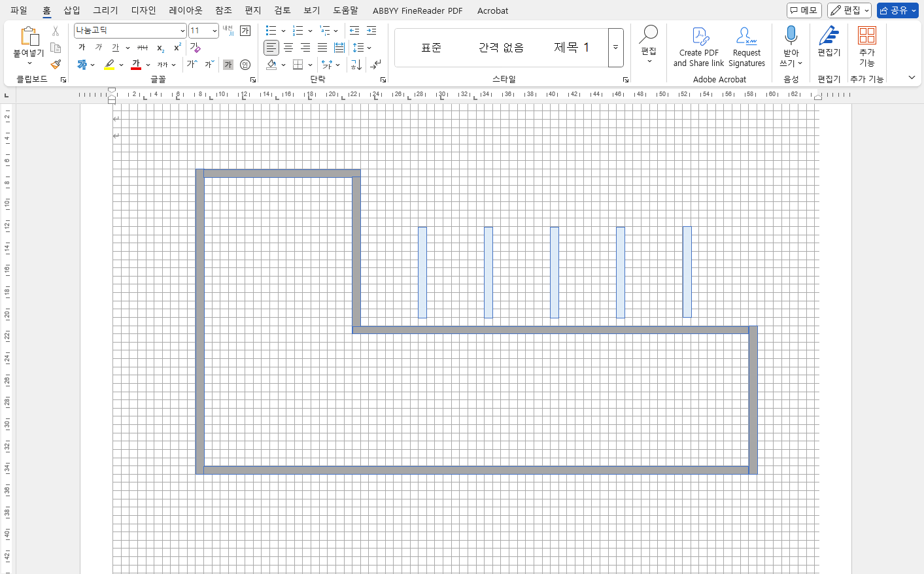The image size is (924, 574).
Task: Click the font size input box
Action: point(199,31)
